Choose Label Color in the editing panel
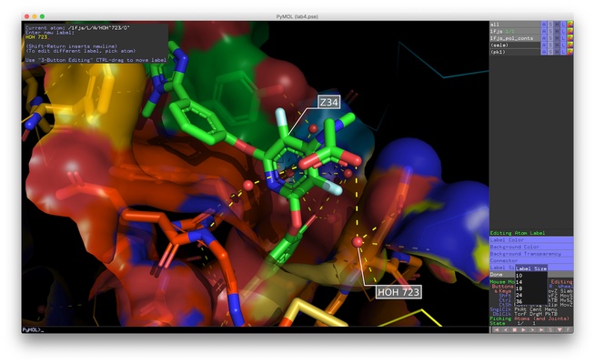The width and height of the screenshot is (595, 364). pos(531,240)
